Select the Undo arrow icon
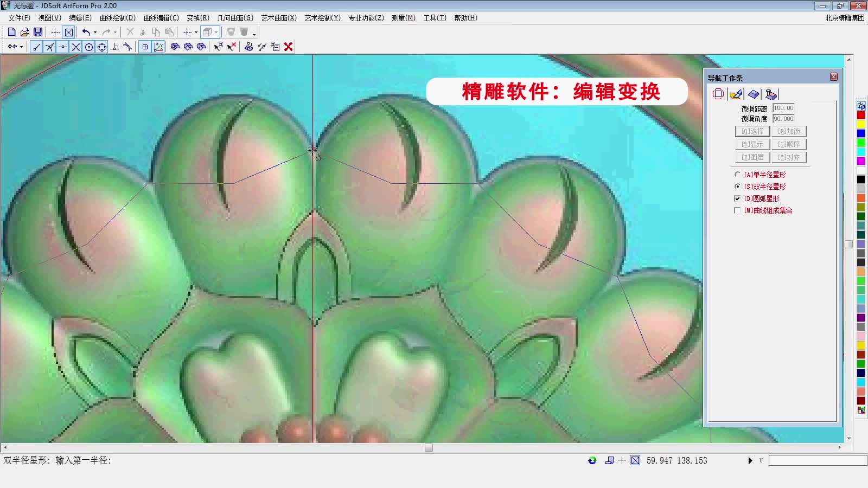The image size is (868, 488). click(x=87, y=31)
